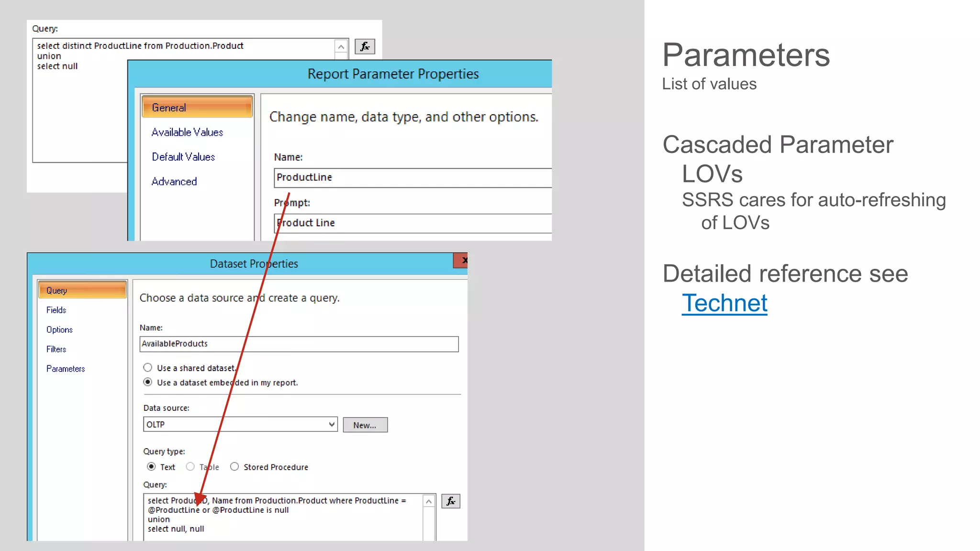Screen dimensions: 980x551
Task: Click the dataset Name field AvailableProducts
Action: (x=299, y=344)
